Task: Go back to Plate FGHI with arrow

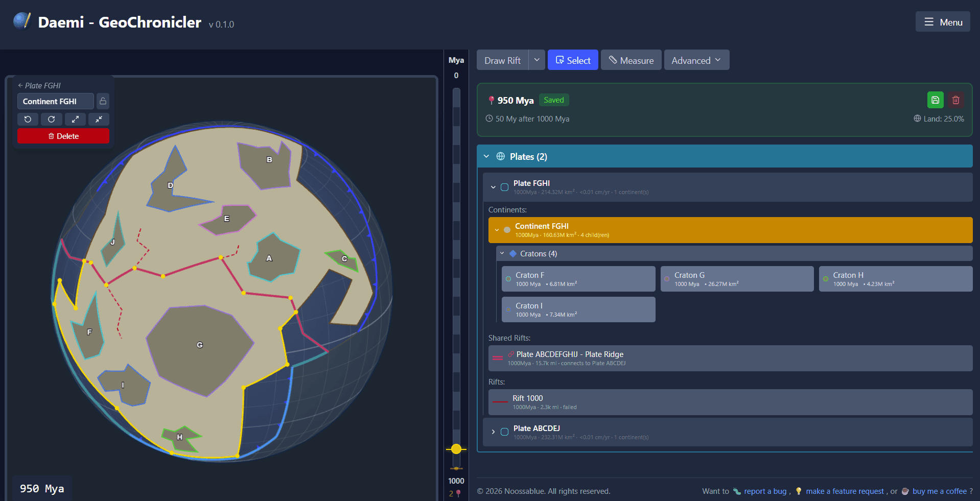Action: pos(20,86)
